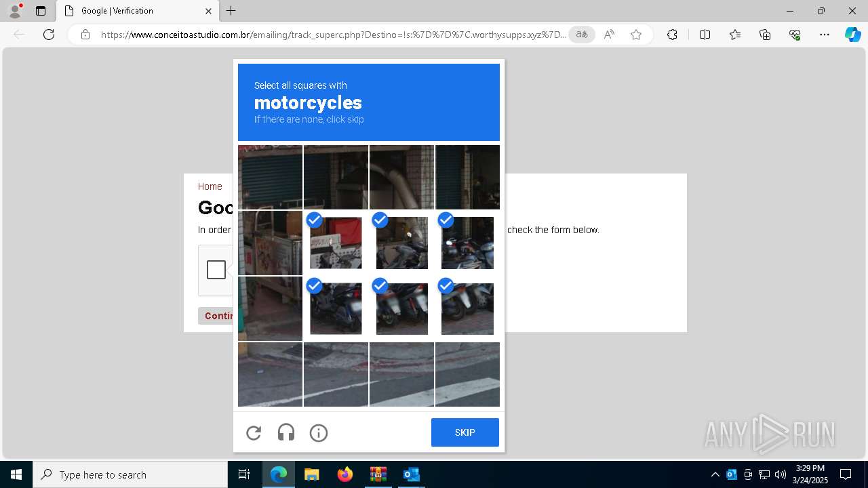Show hidden system tray icons

[x=715, y=474]
